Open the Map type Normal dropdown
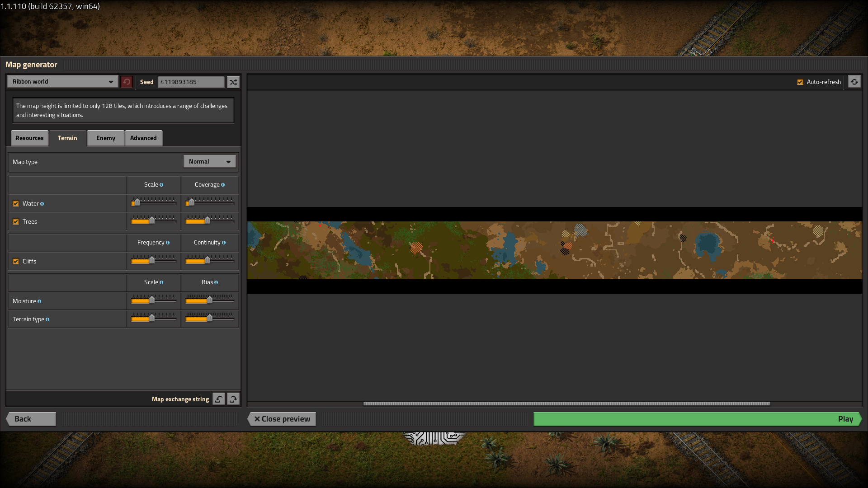The image size is (868, 488). (210, 162)
